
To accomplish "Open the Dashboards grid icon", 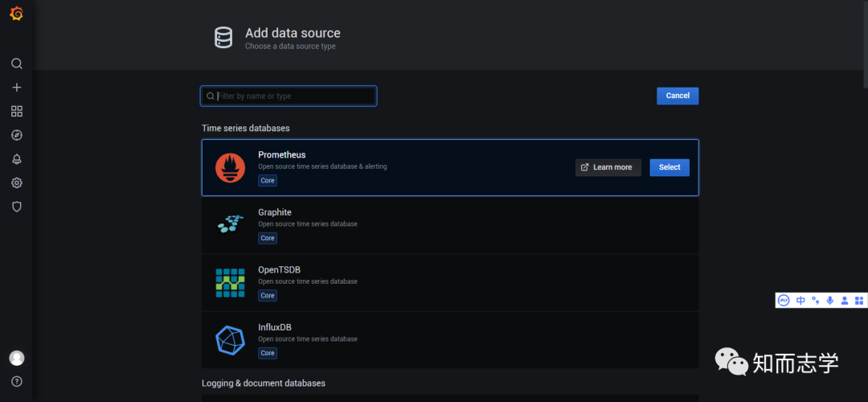I will click(x=16, y=111).
